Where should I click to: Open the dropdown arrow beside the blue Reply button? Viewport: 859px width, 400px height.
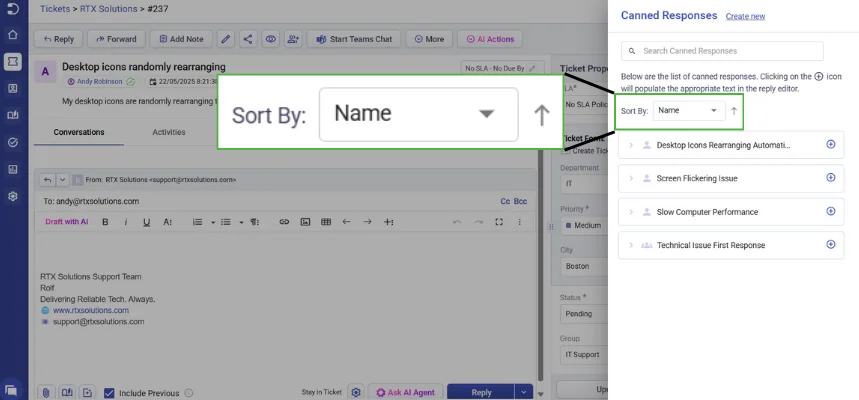coord(524,392)
